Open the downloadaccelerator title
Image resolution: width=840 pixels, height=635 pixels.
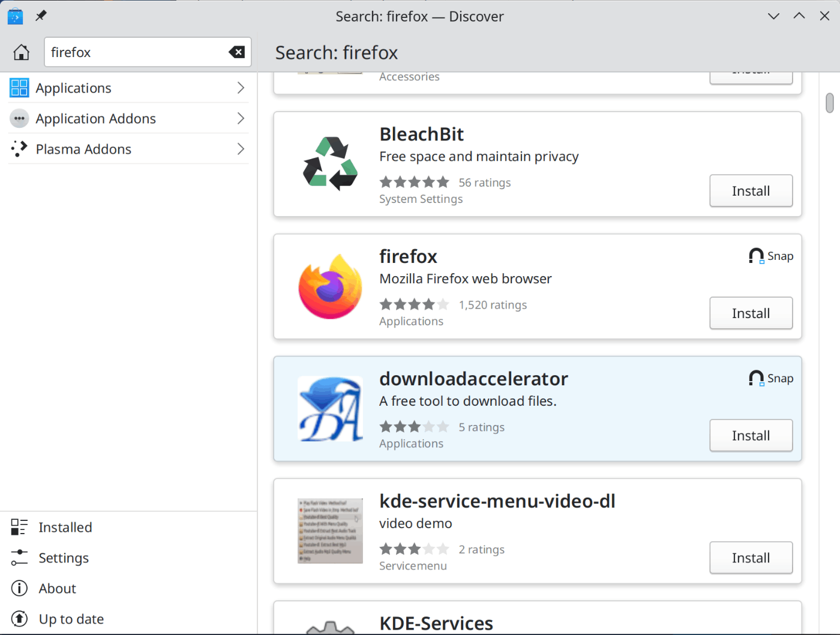(x=473, y=379)
